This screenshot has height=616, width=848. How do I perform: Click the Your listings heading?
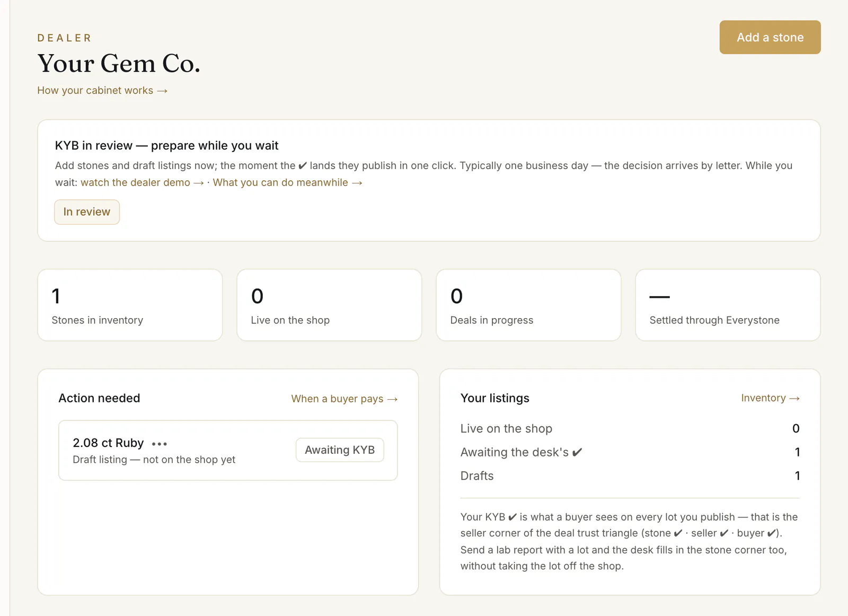pos(494,398)
